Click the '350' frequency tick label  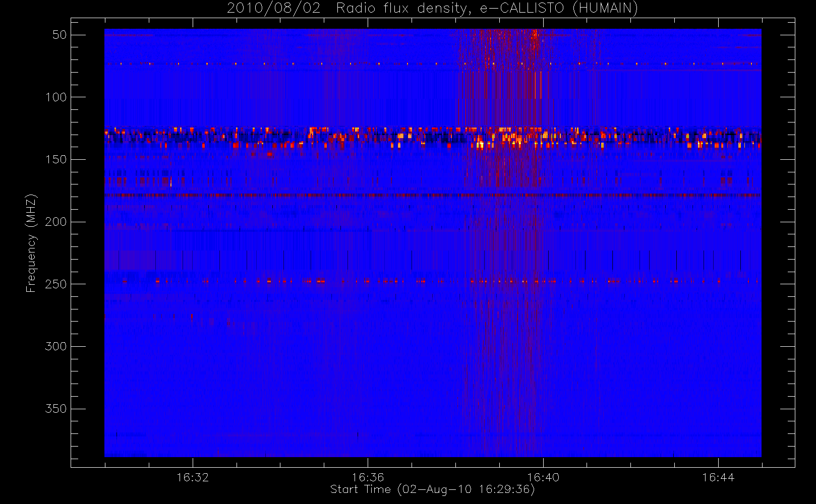click(56, 409)
